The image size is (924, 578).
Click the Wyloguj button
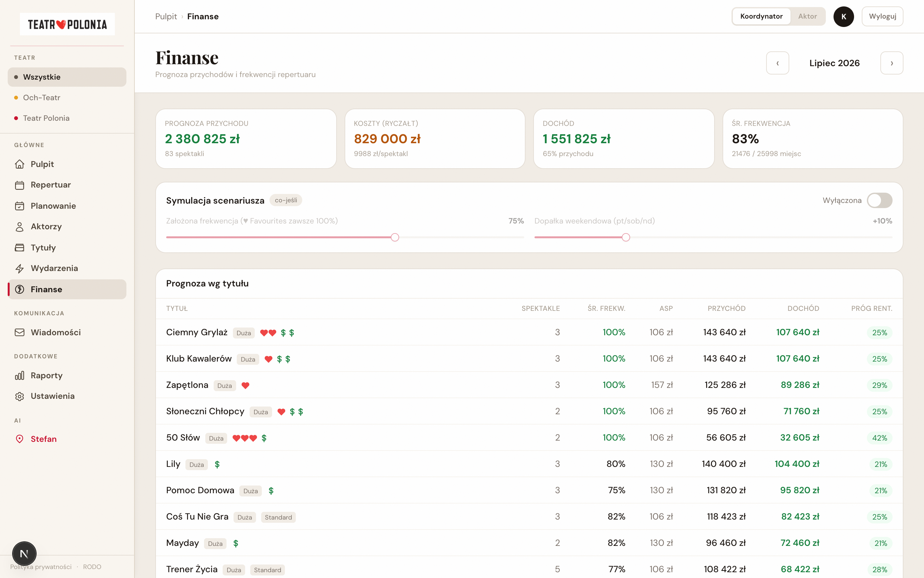coord(882,16)
